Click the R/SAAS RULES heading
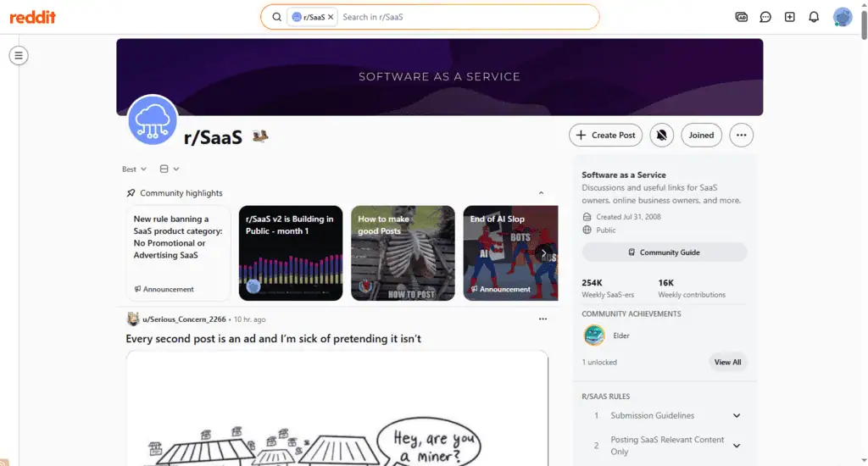 605,397
